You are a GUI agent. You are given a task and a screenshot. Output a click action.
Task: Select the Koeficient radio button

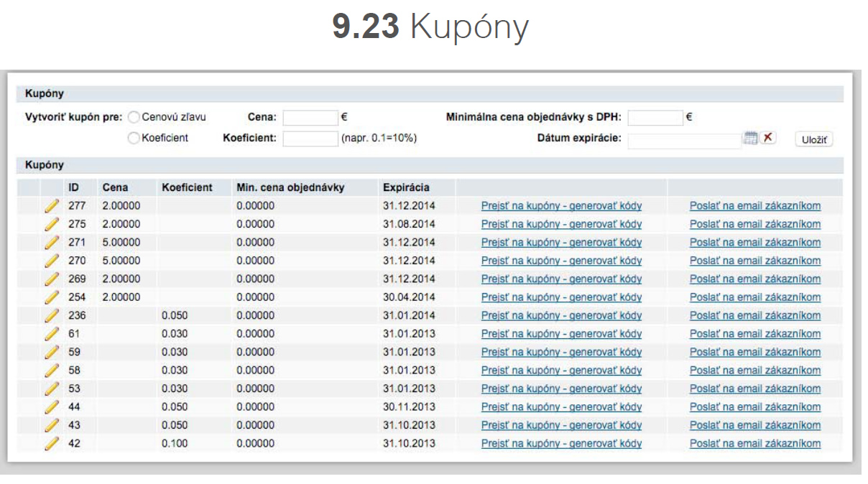[x=134, y=139]
